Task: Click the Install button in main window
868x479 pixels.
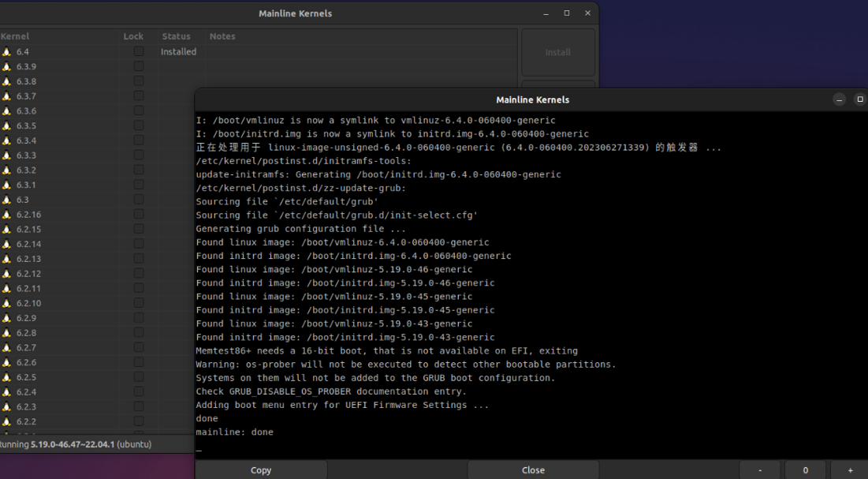Action: (x=558, y=52)
